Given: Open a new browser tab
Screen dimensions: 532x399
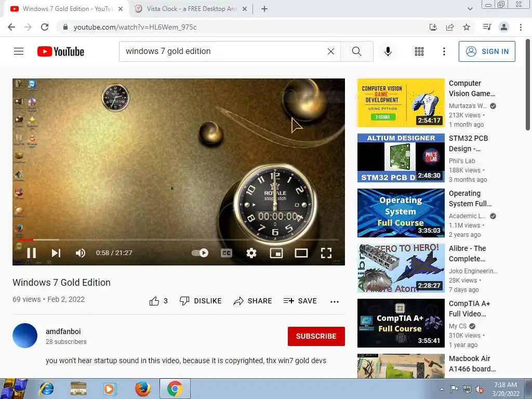Looking at the screenshot, I should (x=264, y=9).
